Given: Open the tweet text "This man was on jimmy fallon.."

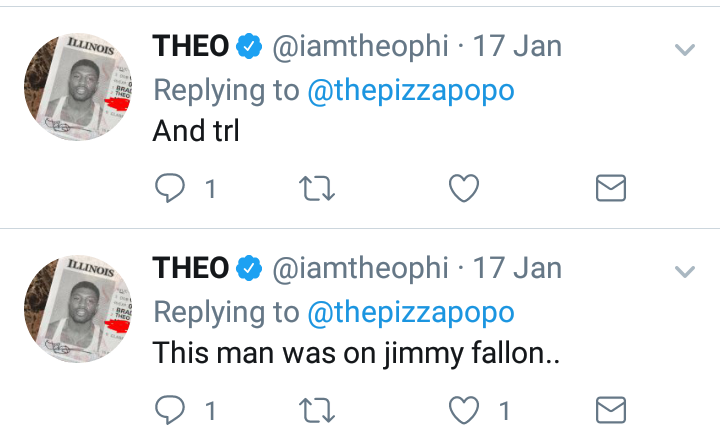Looking at the screenshot, I should [356, 353].
